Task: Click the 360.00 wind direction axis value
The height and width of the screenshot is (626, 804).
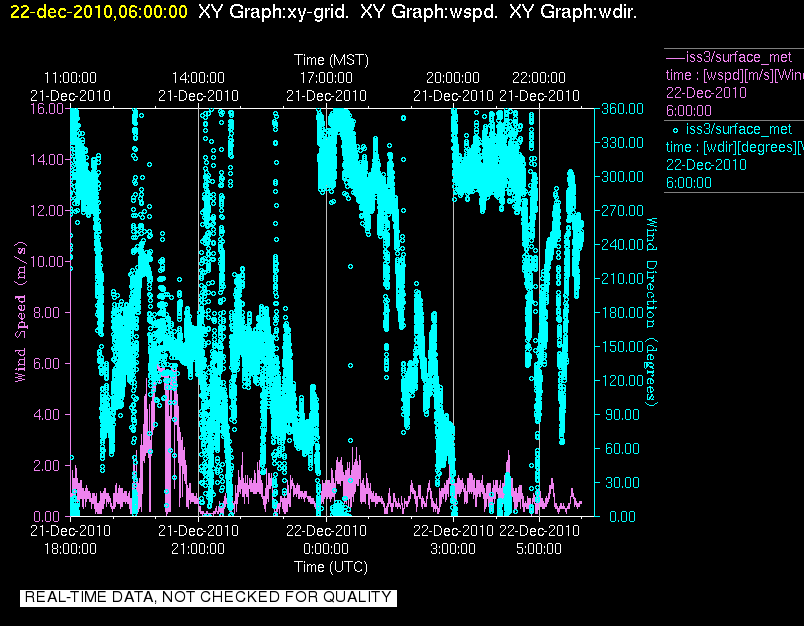Action: point(622,109)
